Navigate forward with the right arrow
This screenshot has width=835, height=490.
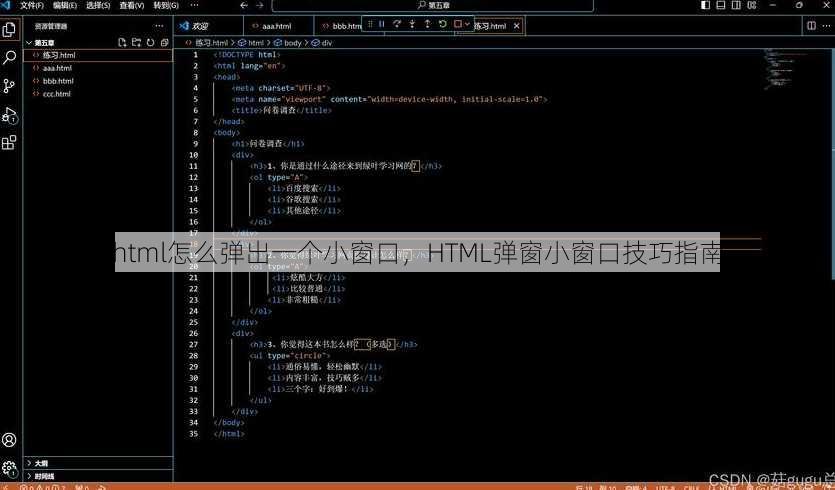tap(259, 5)
